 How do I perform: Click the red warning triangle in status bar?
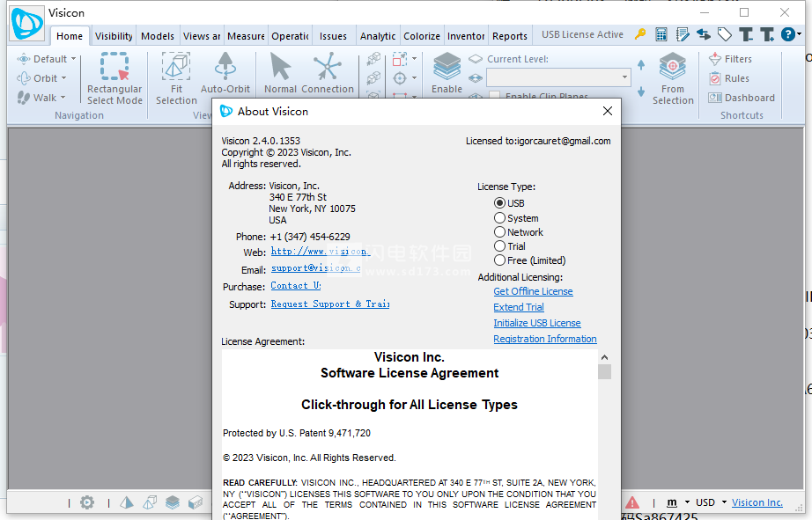(632, 502)
